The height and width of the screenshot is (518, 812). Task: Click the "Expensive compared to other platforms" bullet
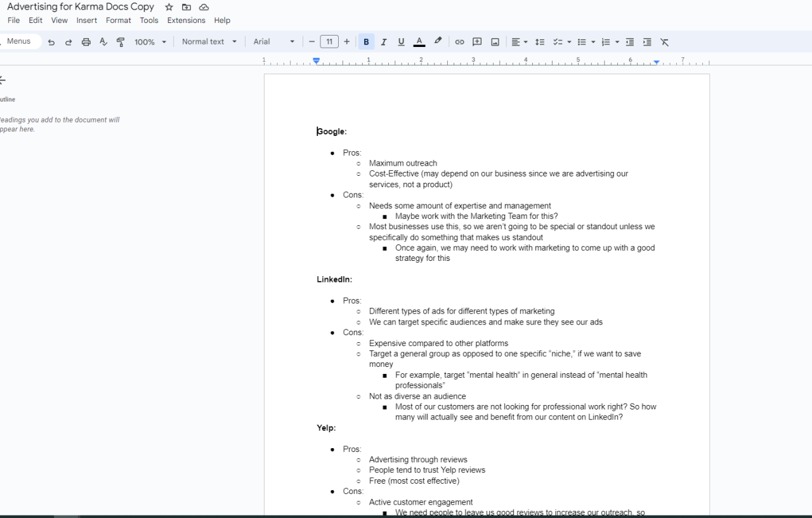tap(438, 343)
